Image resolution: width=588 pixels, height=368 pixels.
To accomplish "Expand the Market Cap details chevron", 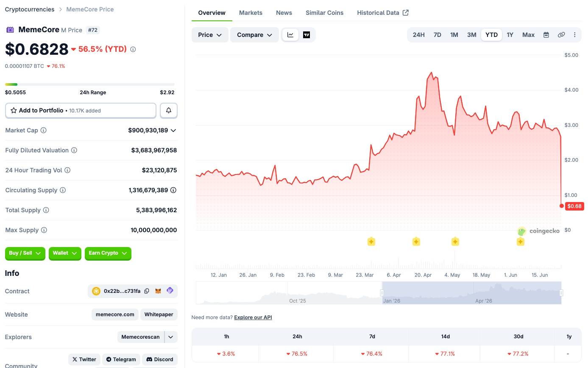I will click(173, 130).
